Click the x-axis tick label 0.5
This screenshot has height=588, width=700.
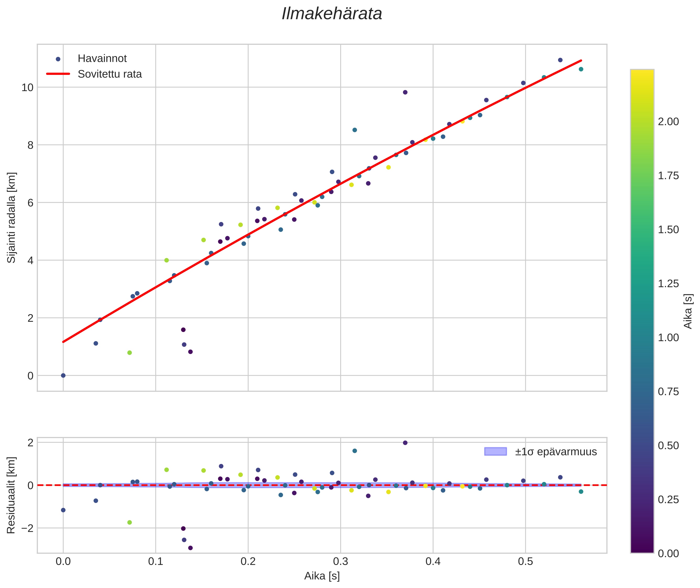click(x=526, y=561)
